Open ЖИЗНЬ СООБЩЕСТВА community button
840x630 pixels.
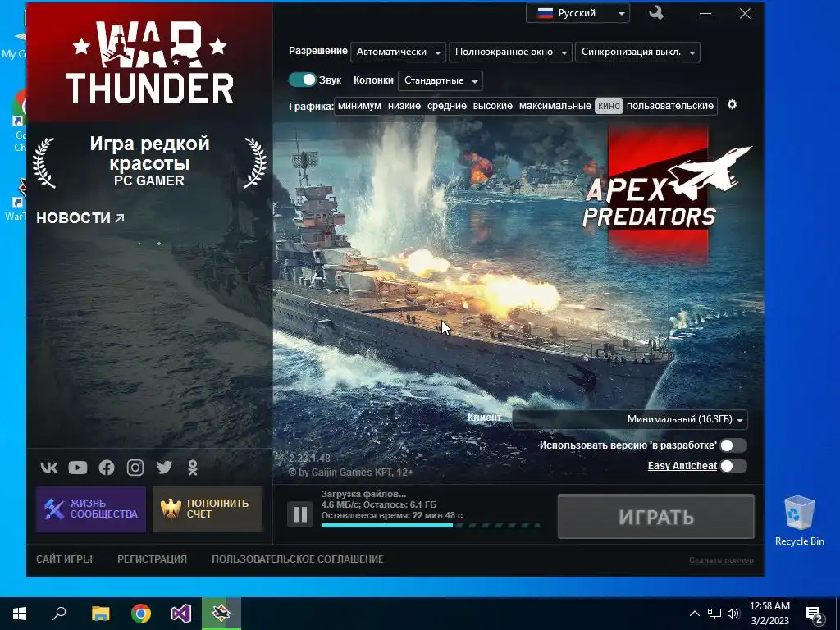(91, 509)
